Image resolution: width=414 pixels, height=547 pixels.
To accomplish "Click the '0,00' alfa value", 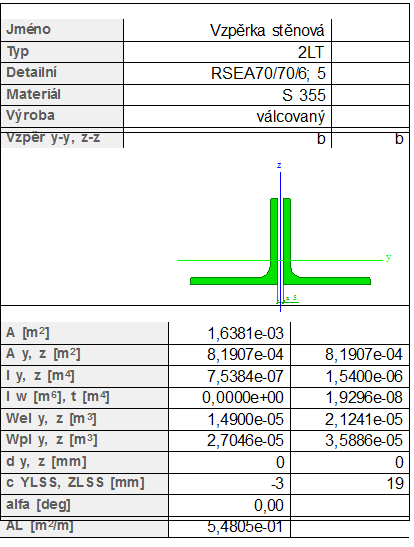I will [269, 505].
